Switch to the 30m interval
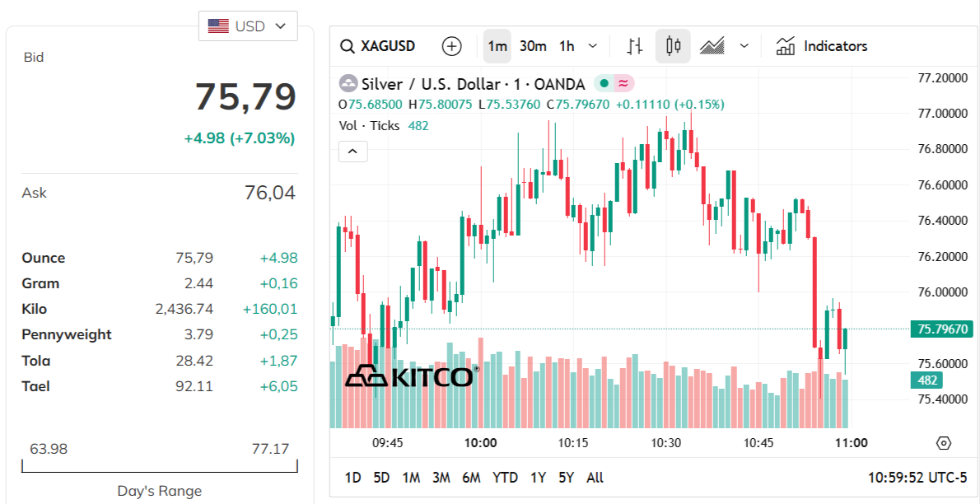Viewport: 980px width, 504px height. (x=532, y=46)
